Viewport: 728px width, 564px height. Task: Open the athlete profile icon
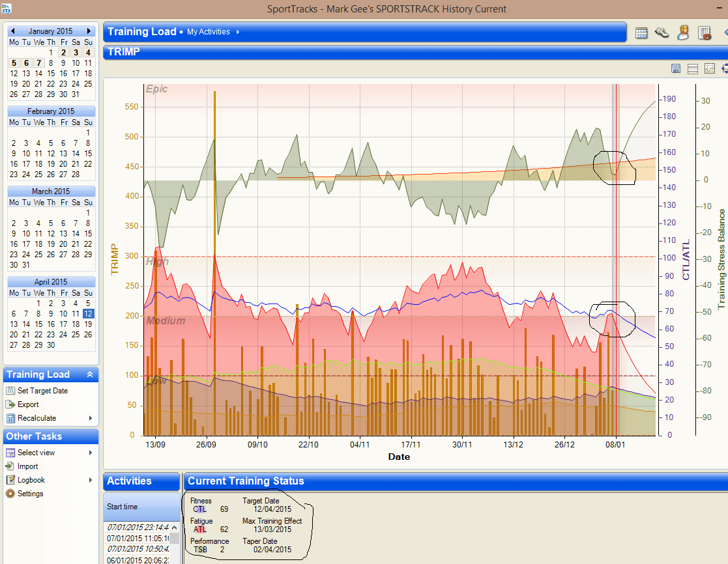pos(682,33)
